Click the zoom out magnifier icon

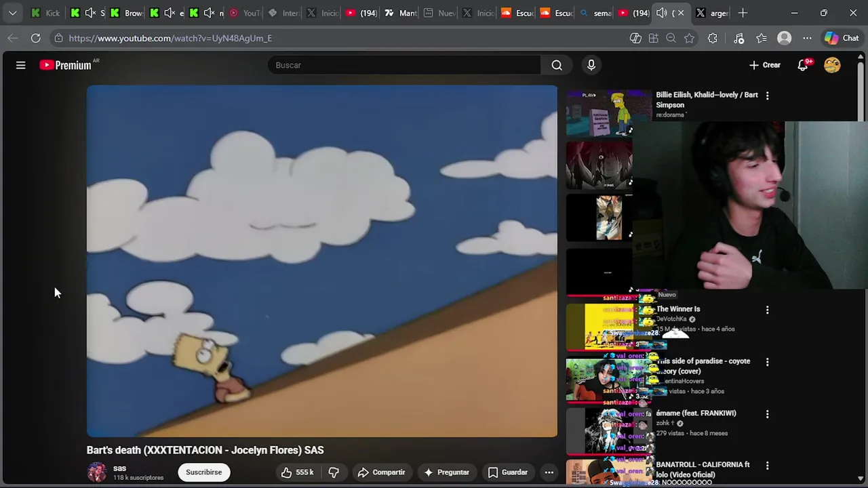671,38
